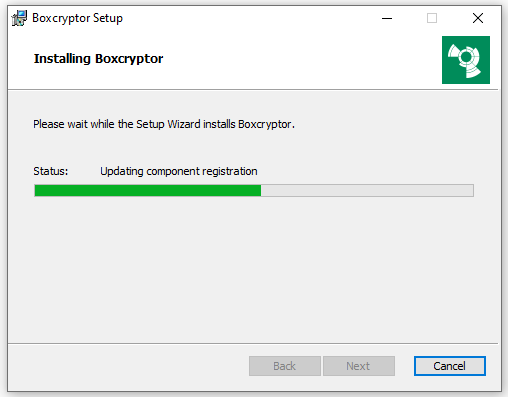Click the installer icon in title bar
This screenshot has width=508, height=397.
point(19,18)
